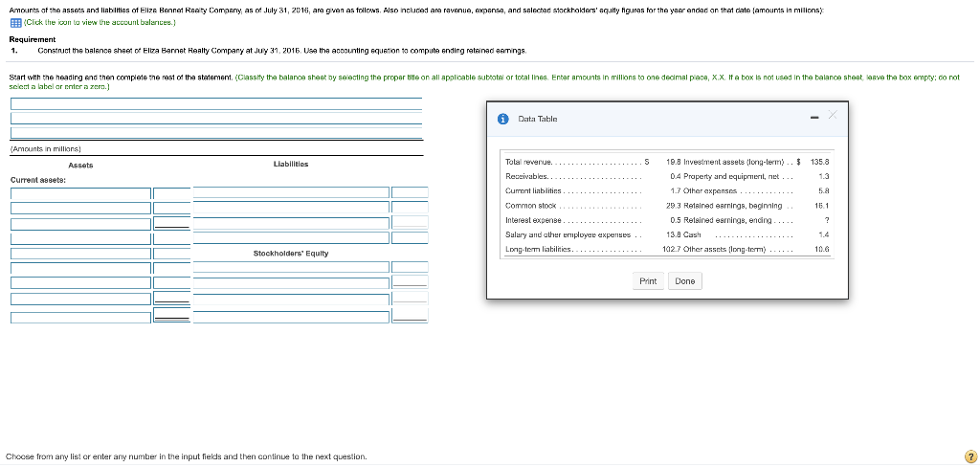Image resolution: width=980 pixels, height=467 pixels.
Task: Select the last label box under Stockholders' Equity
Action: pyautogui.click(x=291, y=317)
